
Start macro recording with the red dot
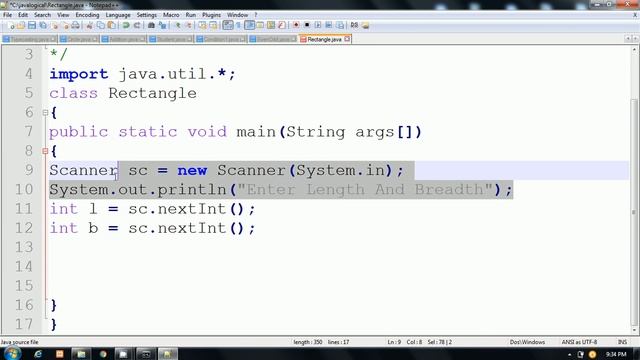[296, 25]
